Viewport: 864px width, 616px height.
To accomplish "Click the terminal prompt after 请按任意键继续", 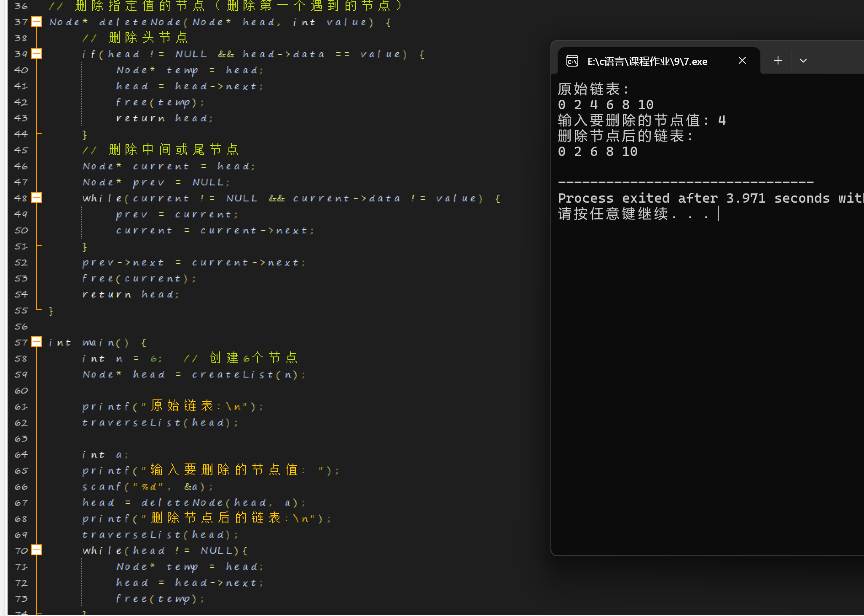I will [718, 214].
